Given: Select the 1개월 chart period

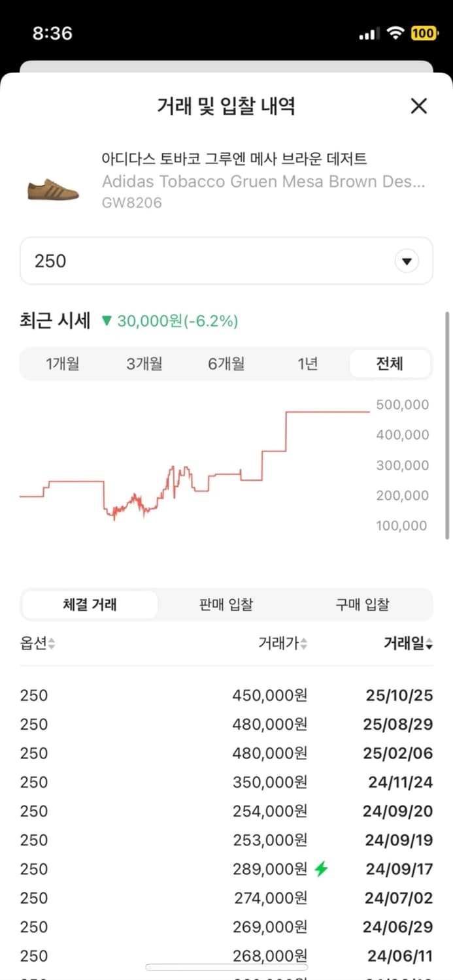Looking at the screenshot, I should pos(61,363).
